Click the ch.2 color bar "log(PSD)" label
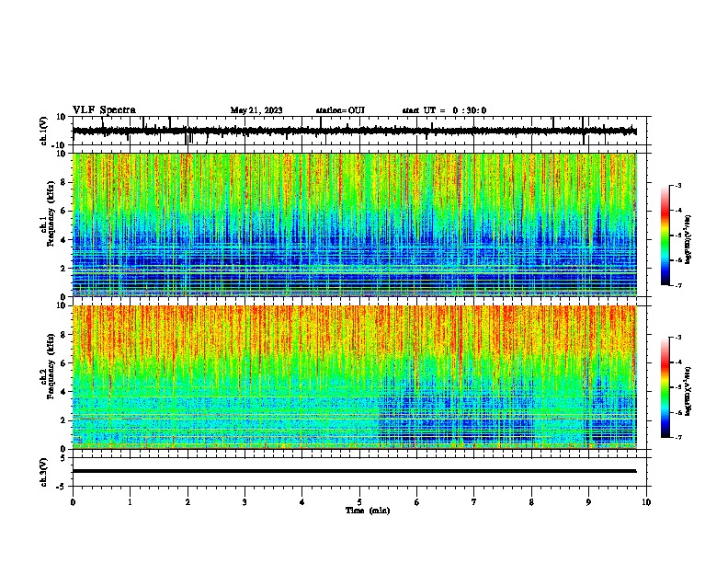Screen dimensions: 728x563 point(688,392)
